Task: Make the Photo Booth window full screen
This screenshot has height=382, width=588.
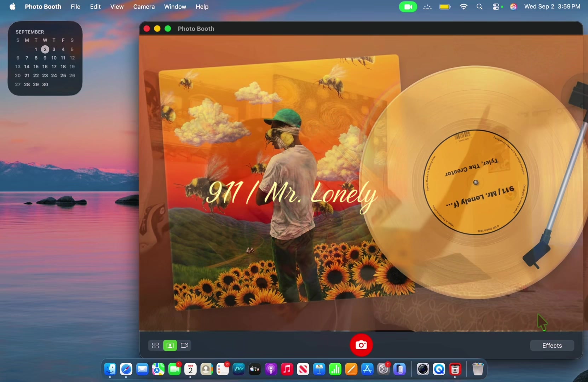Action: click(x=168, y=29)
